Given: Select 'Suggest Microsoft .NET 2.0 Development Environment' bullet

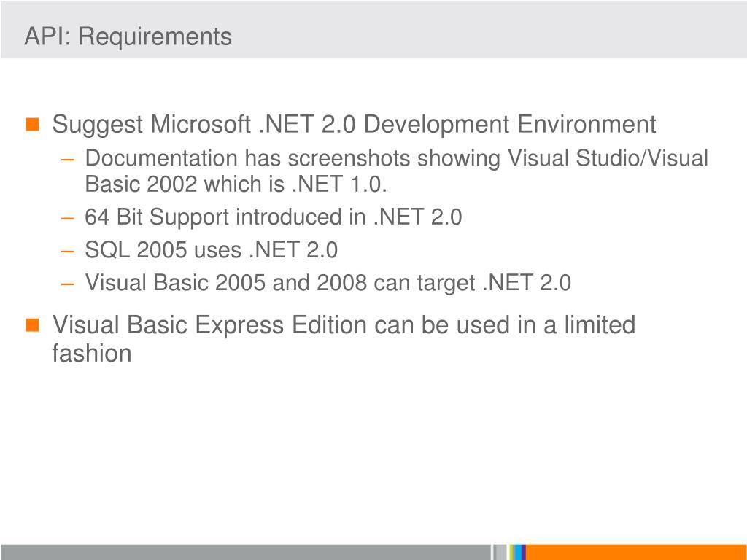Looking at the screenshot, I should coord(354,125).
